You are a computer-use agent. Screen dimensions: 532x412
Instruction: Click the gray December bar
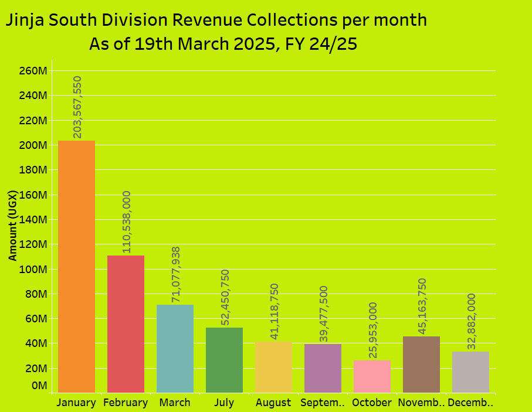click(x=470, y=372)
